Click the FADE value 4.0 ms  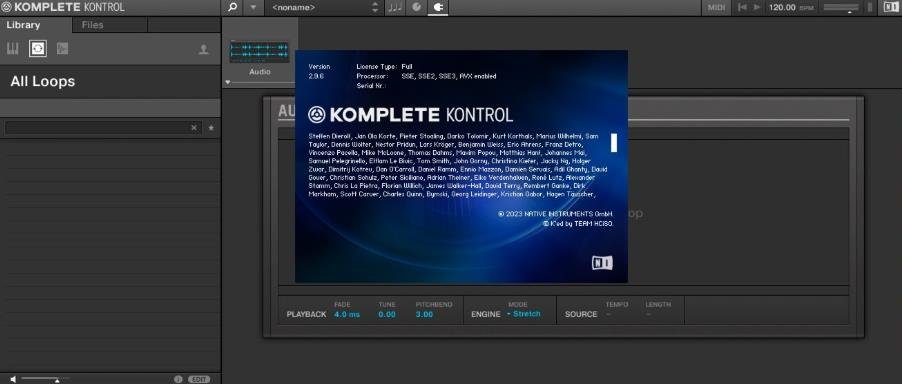pyautogui.click(x=347, y=314)
